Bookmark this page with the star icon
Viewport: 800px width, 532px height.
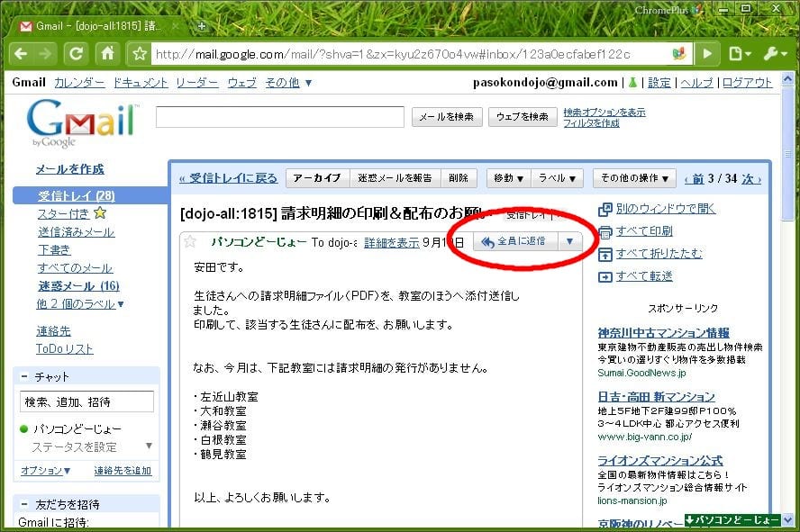point(140,54)
